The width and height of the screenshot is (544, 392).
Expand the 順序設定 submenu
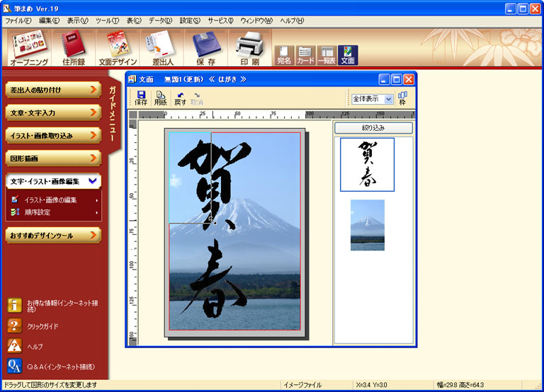97,212
